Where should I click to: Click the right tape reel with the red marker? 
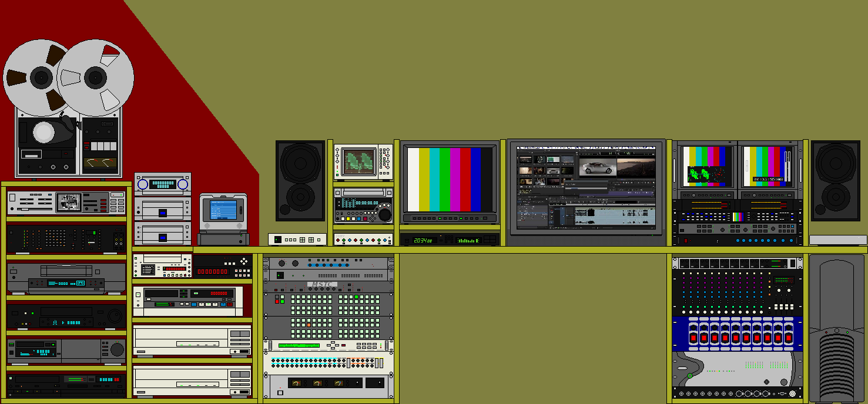pyautogui.click(x=95, y=77)
